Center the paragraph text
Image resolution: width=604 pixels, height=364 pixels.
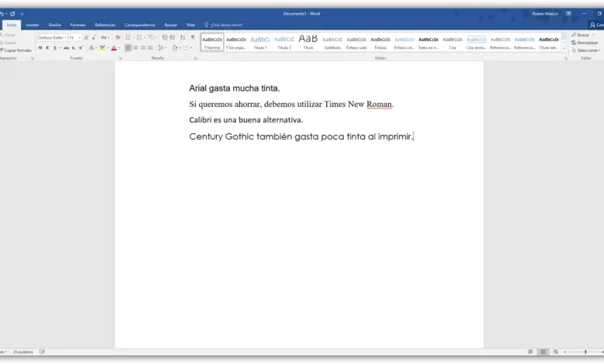pos(136,48)
